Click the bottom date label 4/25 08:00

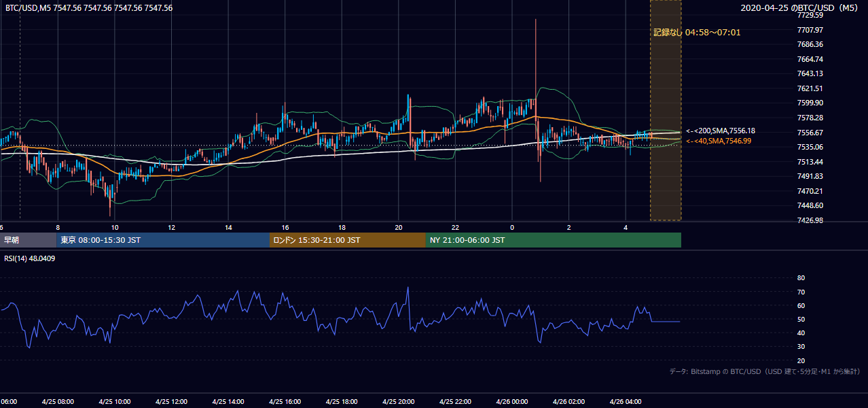tap(58, 402)
